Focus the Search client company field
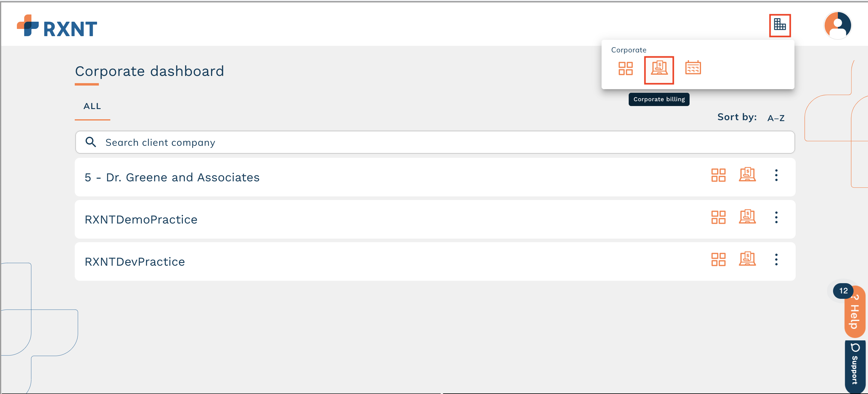Image resolution: width=868 pixels, height=394 pixels. pyautogui.click(x=435, y=142)
